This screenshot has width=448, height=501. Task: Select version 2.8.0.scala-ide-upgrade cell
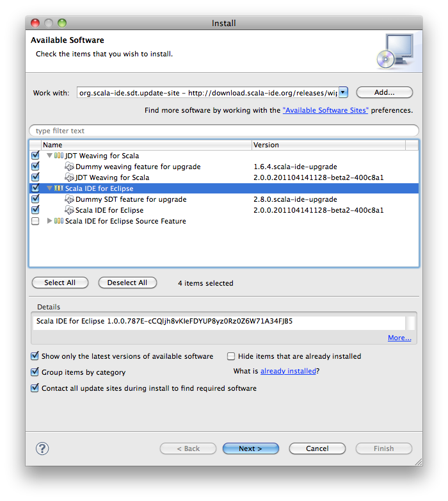coord(295,199)
